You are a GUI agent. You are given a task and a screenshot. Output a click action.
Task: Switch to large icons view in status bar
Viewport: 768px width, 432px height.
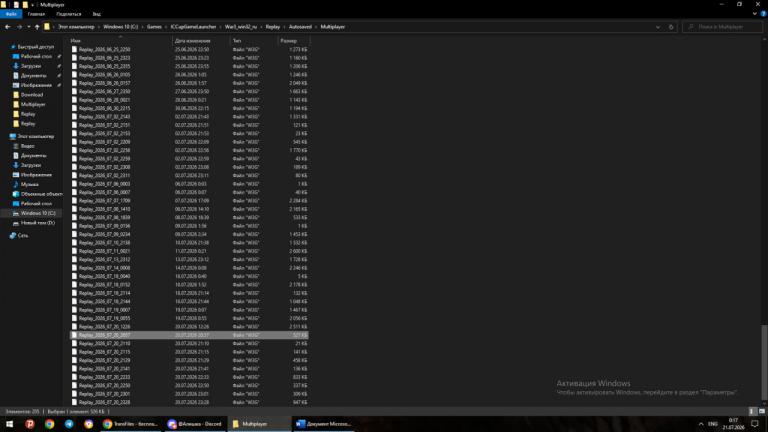pyautogui.click(x=762, y=411)
